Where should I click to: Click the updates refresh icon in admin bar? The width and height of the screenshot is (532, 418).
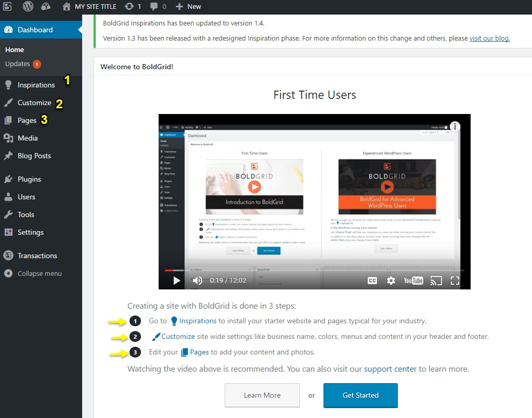[129, 6]
